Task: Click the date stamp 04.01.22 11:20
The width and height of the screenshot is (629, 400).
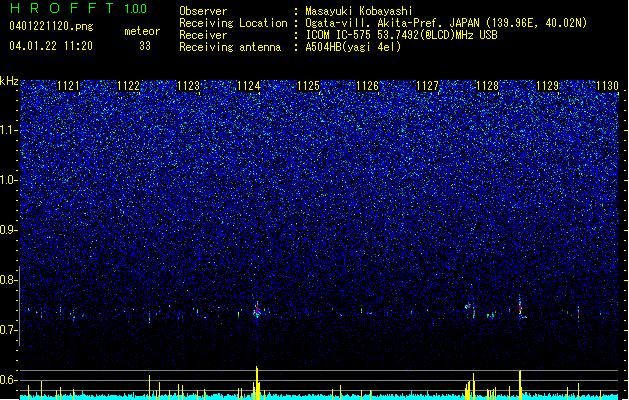Action: tap(51, 46)
